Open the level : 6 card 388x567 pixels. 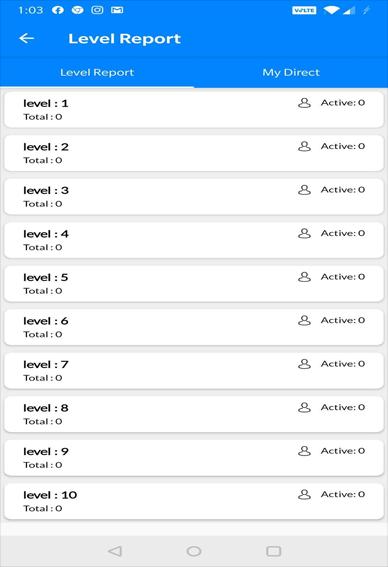[194, 327]
